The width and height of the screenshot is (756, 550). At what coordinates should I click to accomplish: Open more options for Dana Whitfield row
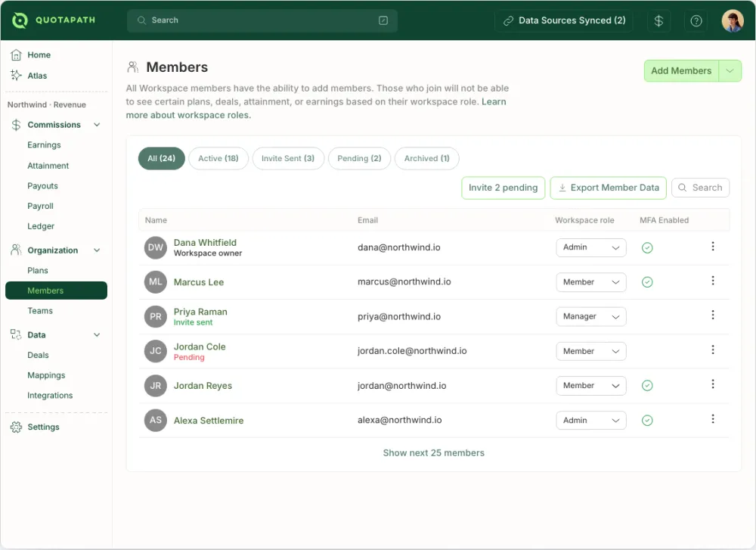[713, 247]
